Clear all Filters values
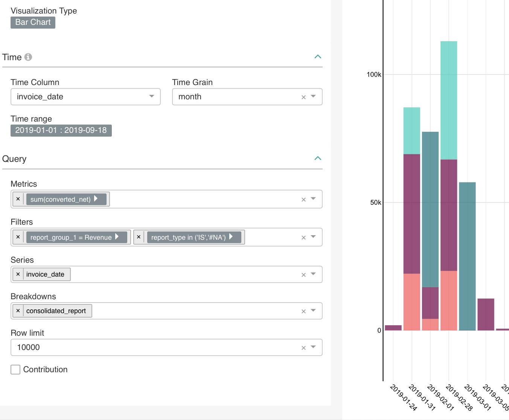The image size is (509, 420). coord(303,237)
